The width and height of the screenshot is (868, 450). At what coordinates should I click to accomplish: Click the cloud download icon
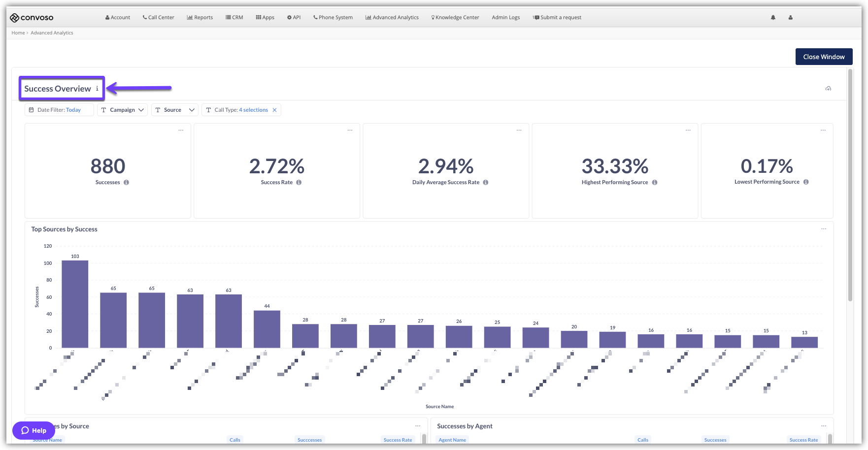pyautogui.click(x=828, y=89)
